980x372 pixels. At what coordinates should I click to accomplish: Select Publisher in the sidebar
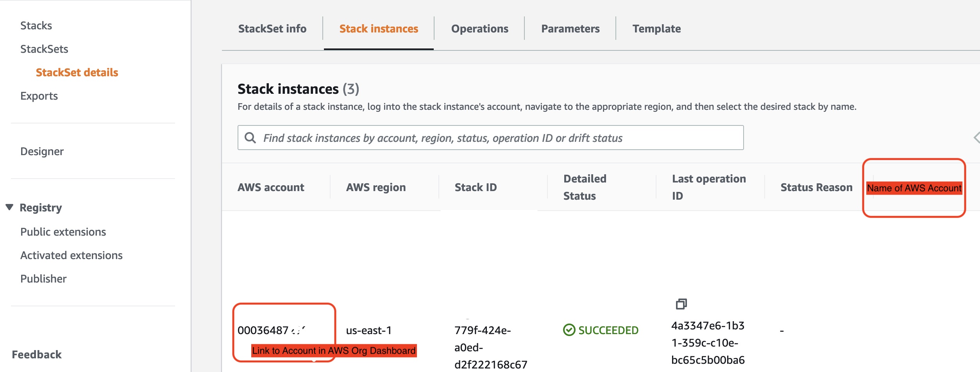coord(43,278)
